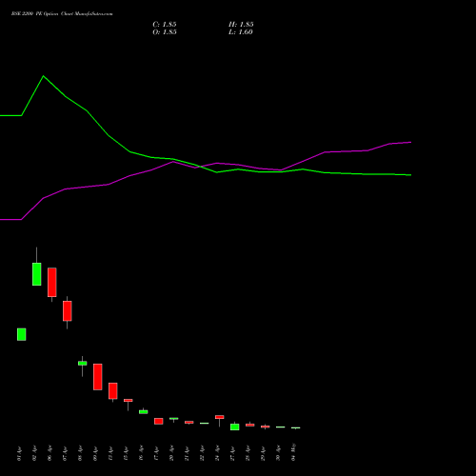Select the red candlestick for 13 Apr

[x=113, y=391]
